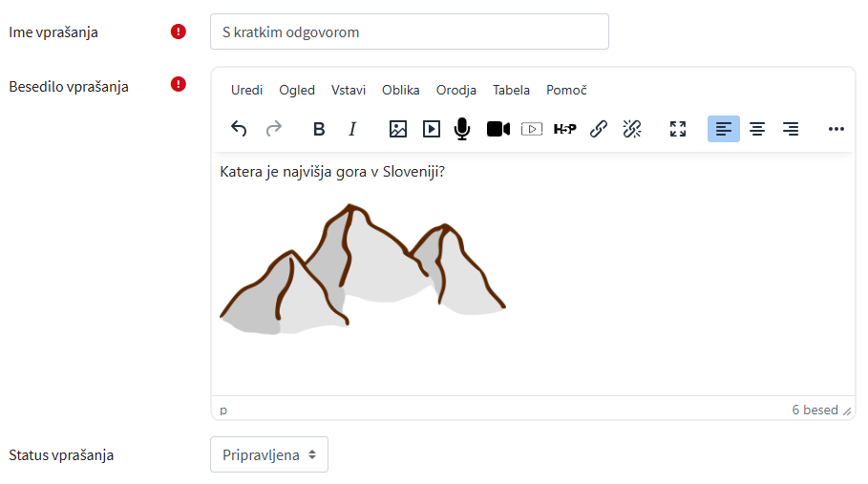Insert an image using the image icon

tap(398, 129)
